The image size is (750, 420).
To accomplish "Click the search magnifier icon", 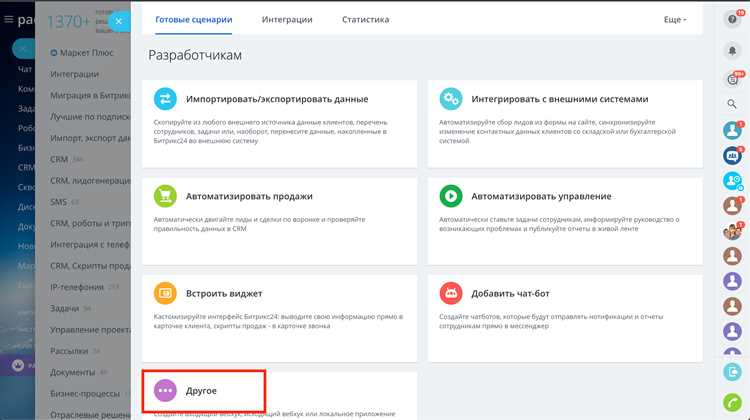I will coord(732,103).
